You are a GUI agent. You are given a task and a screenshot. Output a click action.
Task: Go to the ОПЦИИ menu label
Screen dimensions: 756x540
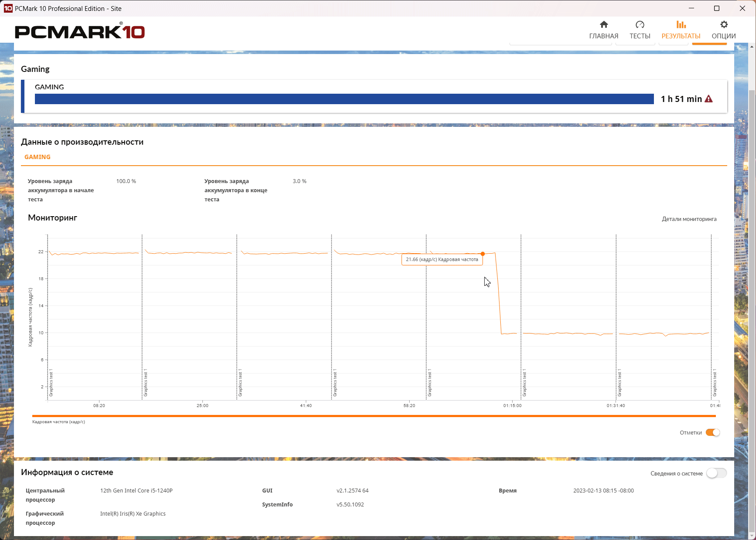[724, 36]
